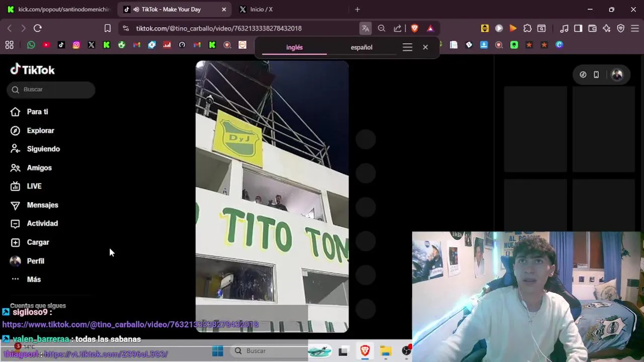This screenshot has width=644, height=362.
Task: Click the translate page icon in address bar
Action: (365, 28)
